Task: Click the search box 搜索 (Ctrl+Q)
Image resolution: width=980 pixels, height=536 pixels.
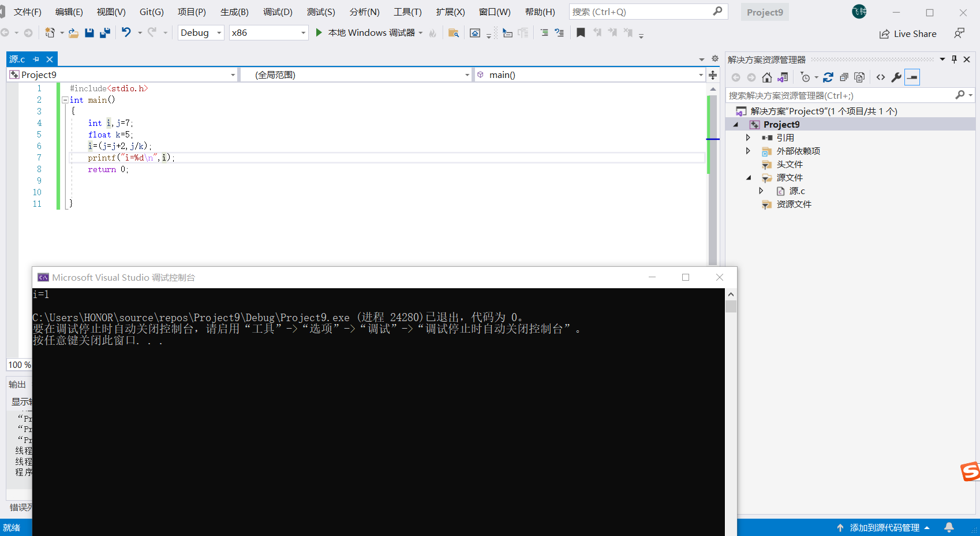Action: pyautogui.click(x=649, y=12)
